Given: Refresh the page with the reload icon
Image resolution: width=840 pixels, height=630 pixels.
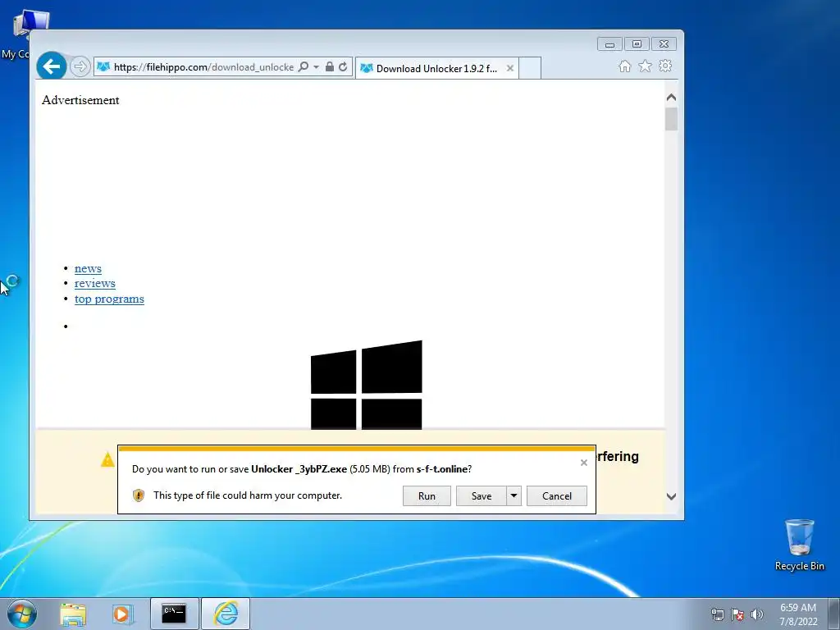Looking at the screenshot, I should click(x=343, y=67).
